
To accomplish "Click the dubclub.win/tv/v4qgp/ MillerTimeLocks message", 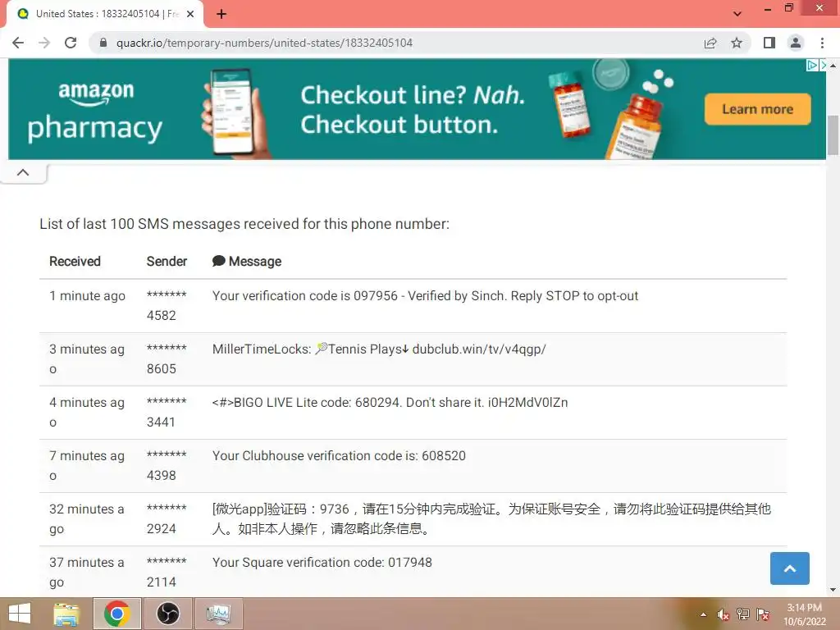I will (x=379, y=349).
